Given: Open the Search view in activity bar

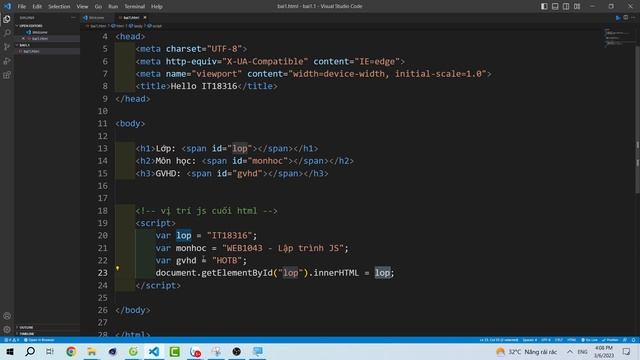Looking at the screenshot, I should (7, 33).
